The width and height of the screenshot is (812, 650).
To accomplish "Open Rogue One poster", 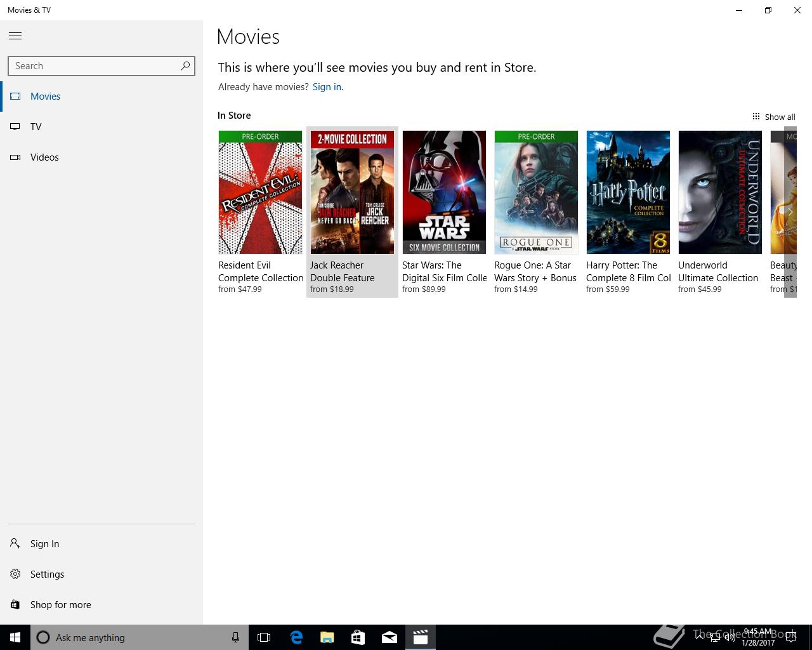I will pyautogui.click(x=536, y=192).
